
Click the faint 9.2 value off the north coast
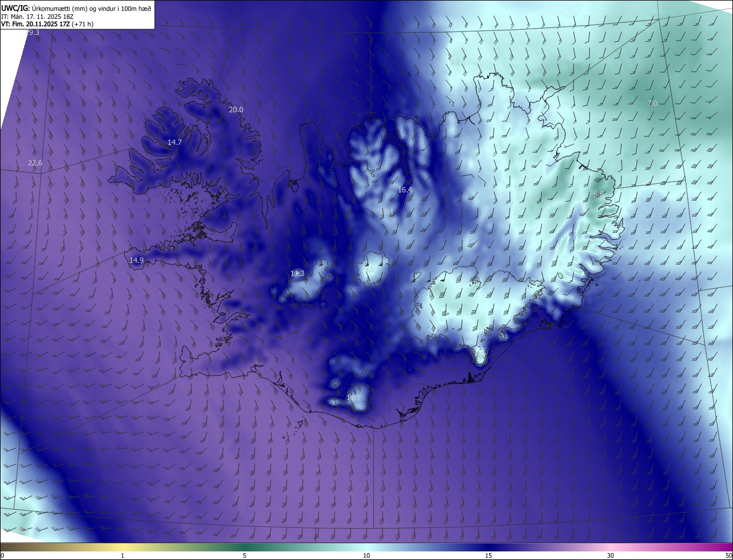pos(455,61)
